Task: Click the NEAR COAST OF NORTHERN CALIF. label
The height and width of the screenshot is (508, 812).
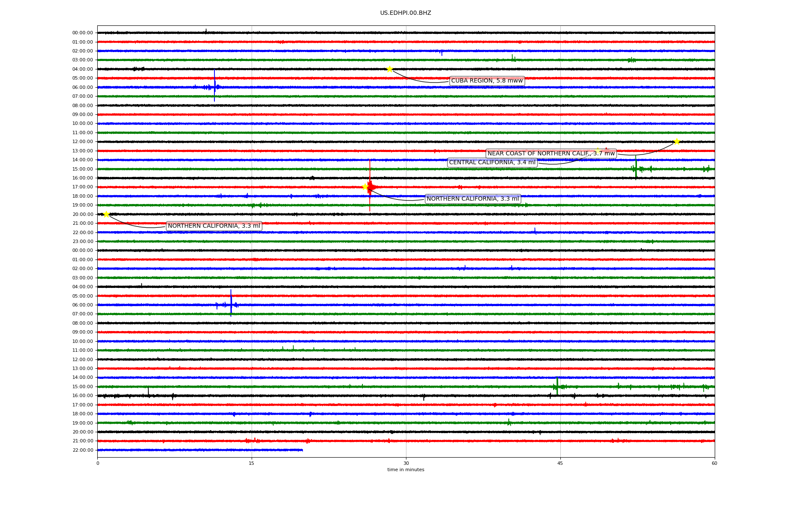Action: [x=551, y=154]
